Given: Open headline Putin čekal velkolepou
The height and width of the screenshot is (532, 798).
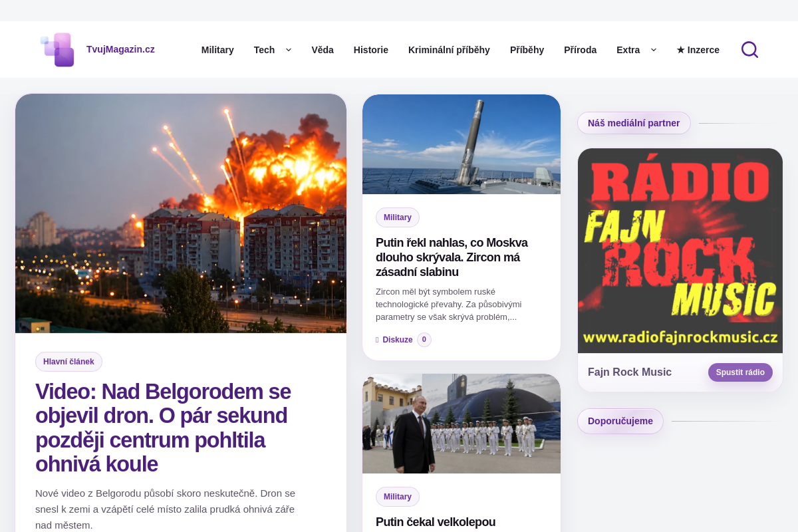Looking at the screenshot, I should 436,522.
